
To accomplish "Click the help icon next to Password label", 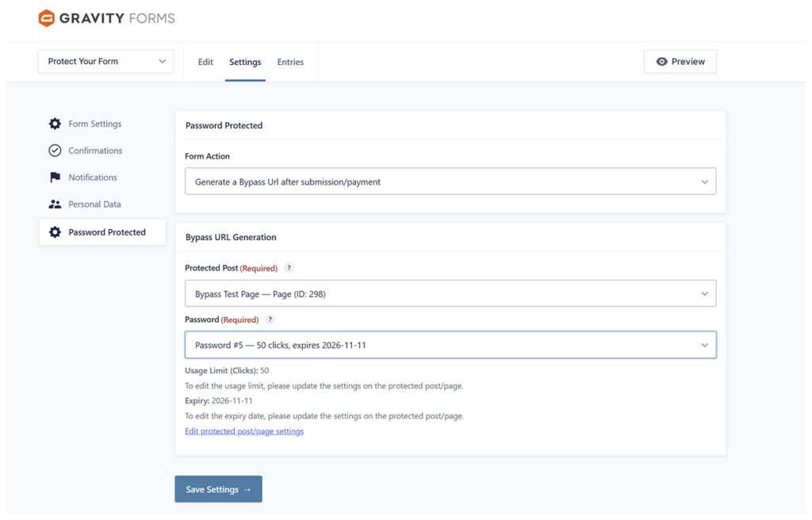I will point(270,319).
